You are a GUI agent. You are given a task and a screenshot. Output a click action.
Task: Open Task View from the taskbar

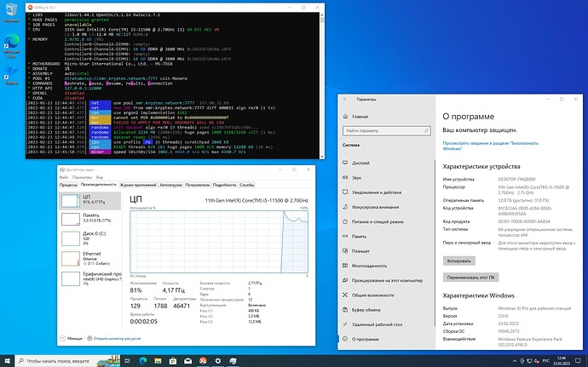[x=128, y=361]
